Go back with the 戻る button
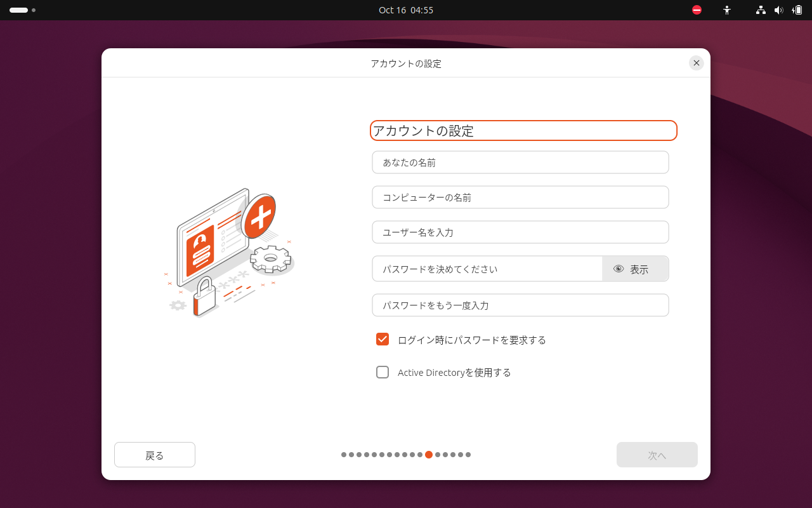 155,455
